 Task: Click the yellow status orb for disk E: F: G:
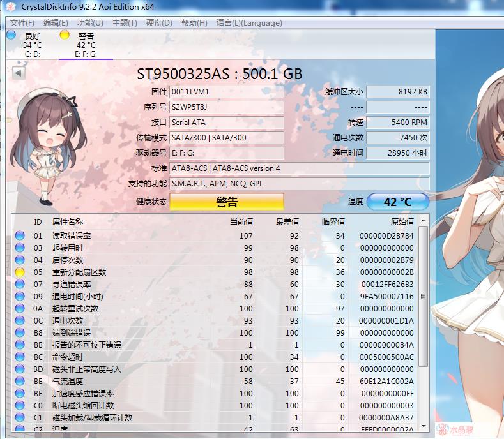point(65,34)
